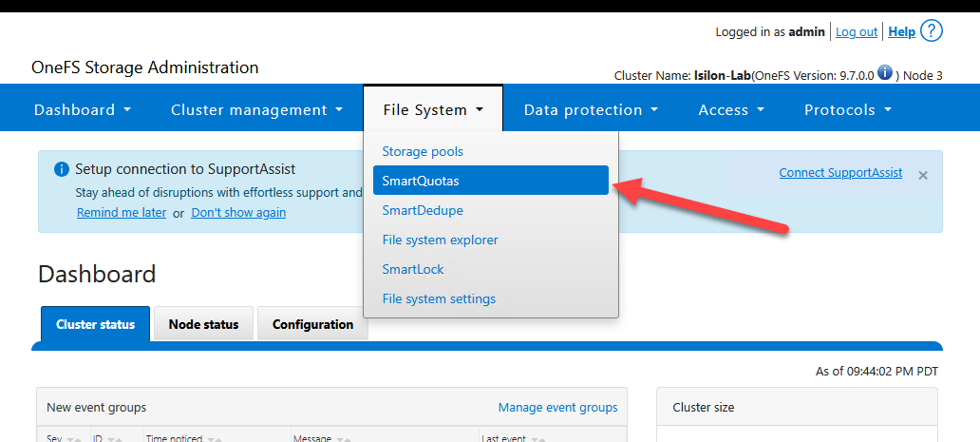
Task: Expand the Dashboard menu
Action: pyautogui.click(x=82, y=110)
